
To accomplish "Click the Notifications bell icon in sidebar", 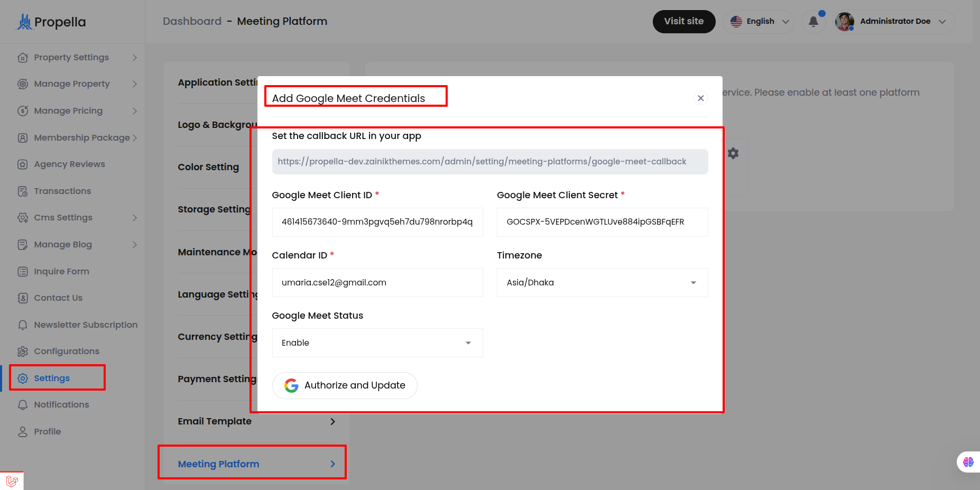I will (23, 404).
